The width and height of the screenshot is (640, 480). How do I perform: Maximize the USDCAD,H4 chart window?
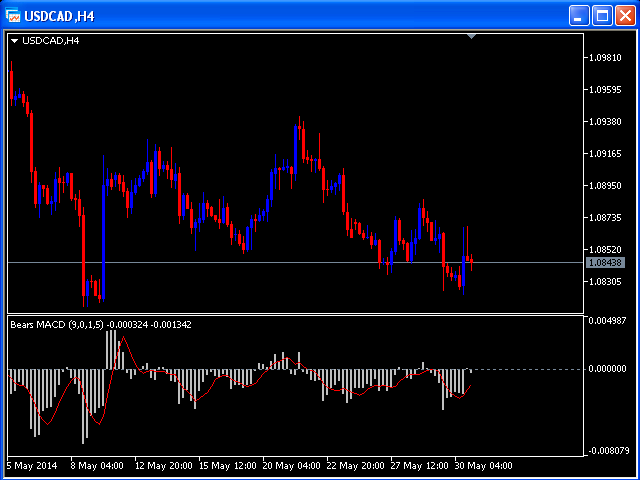tap(602, 16)
